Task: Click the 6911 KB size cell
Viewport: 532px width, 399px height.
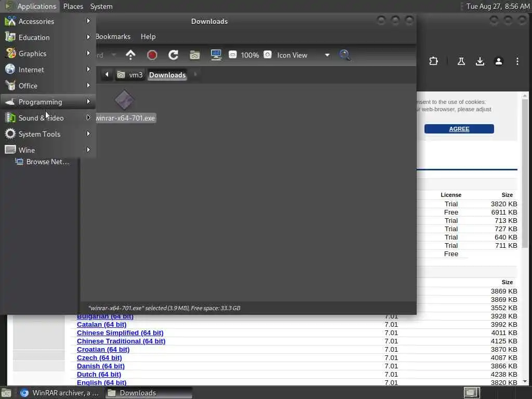Action: 504,212
